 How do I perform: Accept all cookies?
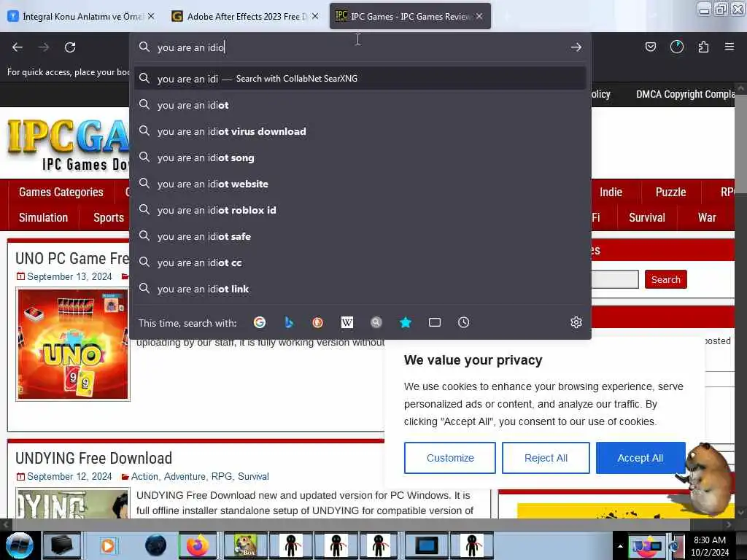point(640,458)
